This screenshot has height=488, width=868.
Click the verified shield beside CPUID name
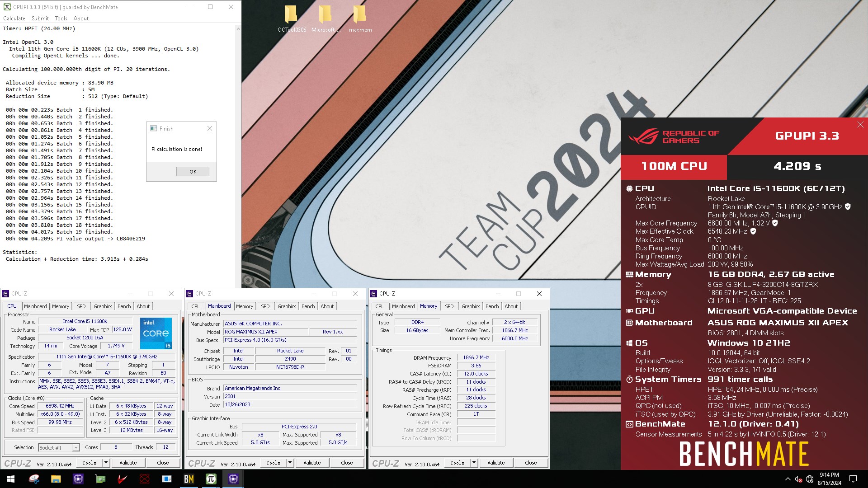(x=848, y=206)
